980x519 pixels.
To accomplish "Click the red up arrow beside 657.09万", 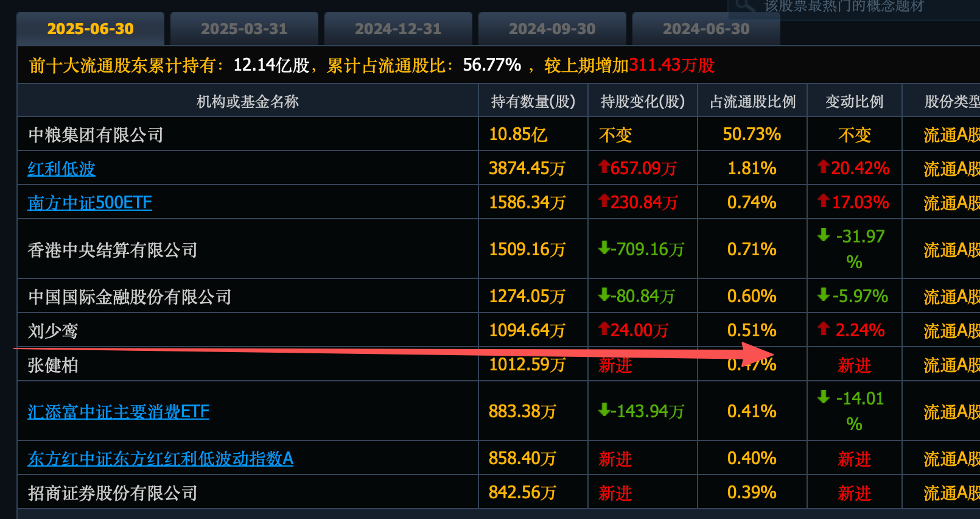I will pyautogui.click(x=604, y=166).
